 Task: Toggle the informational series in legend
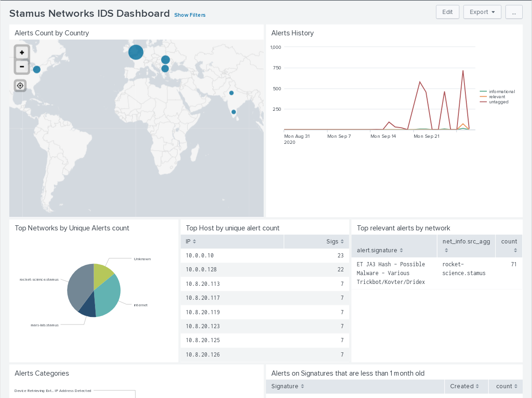click(501, 92)
